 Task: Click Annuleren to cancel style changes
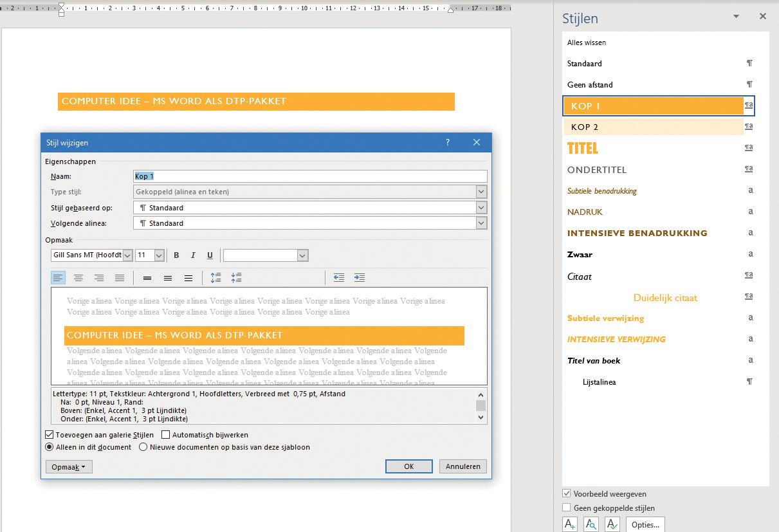463,466
